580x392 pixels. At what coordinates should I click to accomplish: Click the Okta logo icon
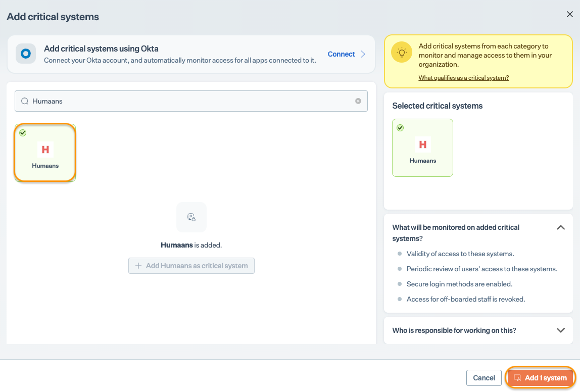26,54
